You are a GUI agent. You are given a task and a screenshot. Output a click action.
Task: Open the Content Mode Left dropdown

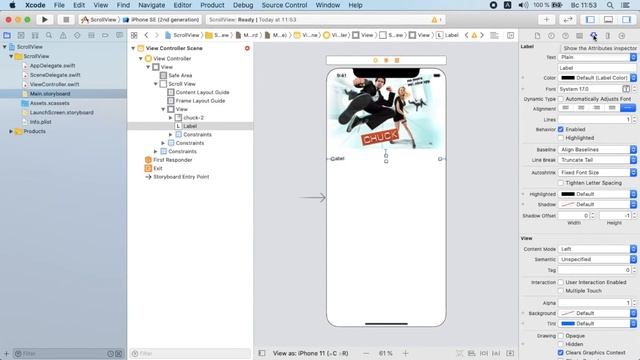click(597, 249)
